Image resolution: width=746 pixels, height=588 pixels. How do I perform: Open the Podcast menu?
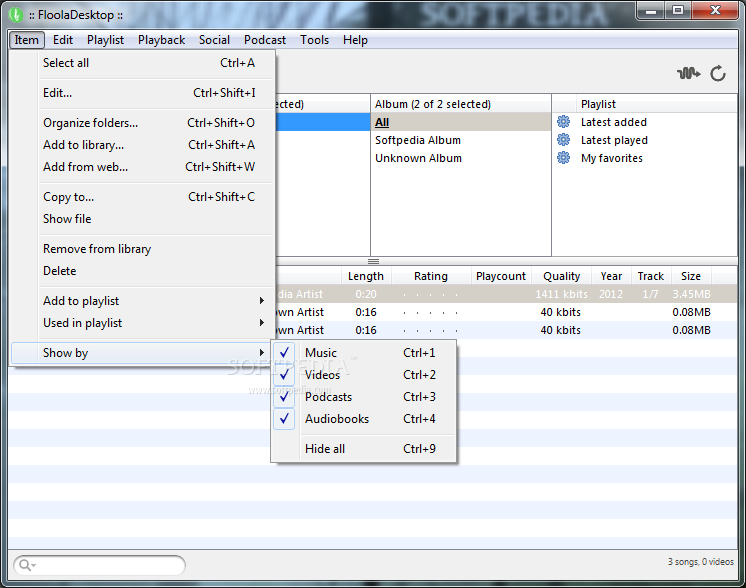[x=265, y=40]
